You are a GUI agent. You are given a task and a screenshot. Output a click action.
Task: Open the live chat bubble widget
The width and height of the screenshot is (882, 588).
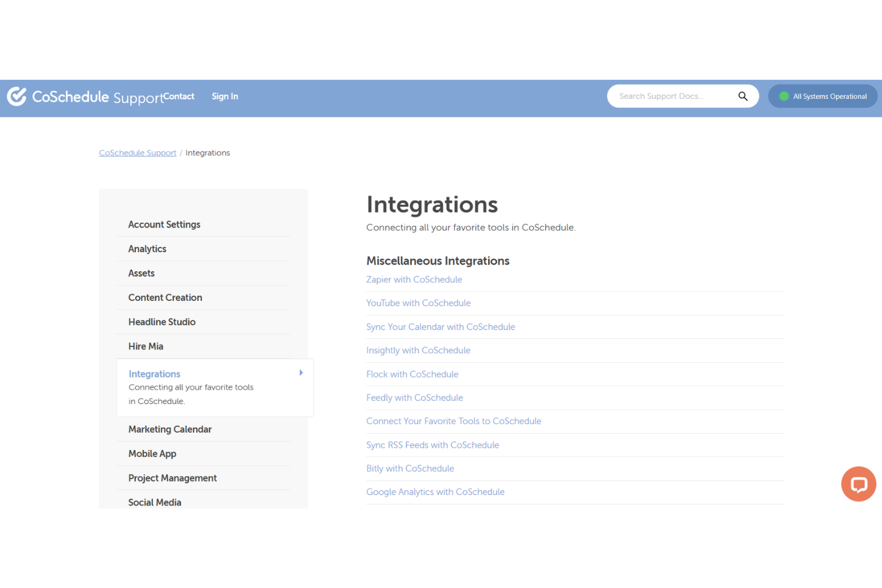pyautogui.click(x=858, y=484)
